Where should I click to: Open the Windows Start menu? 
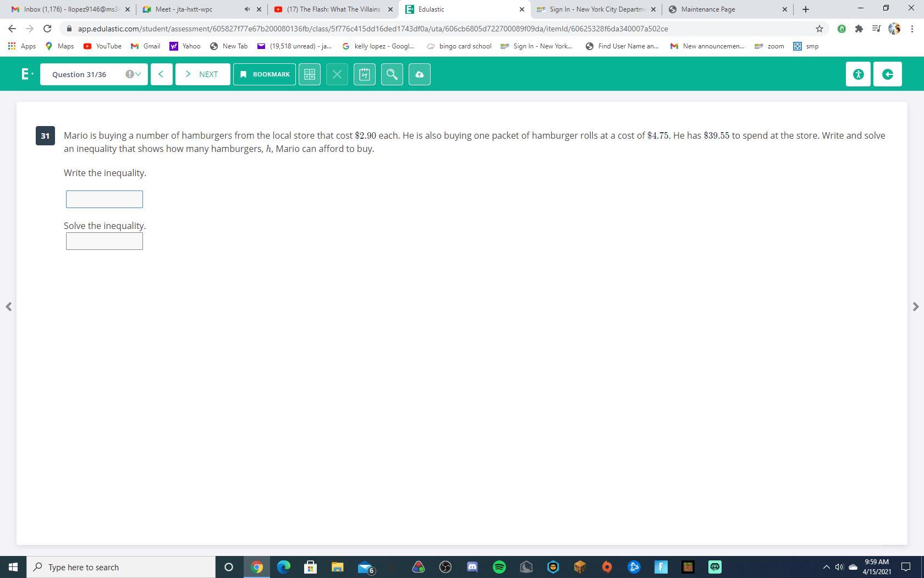(x=13, y=567)
